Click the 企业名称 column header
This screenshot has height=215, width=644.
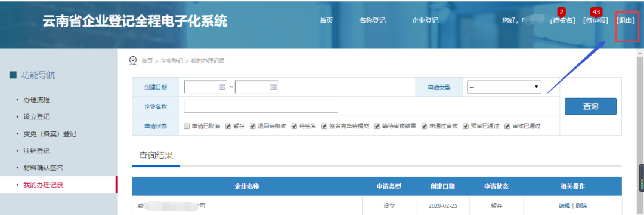(x=247, y=187)
